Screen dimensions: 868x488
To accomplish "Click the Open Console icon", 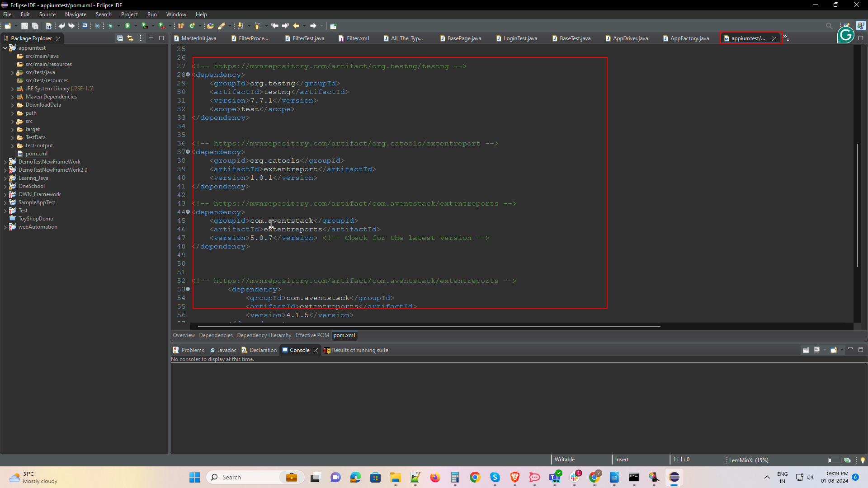I will 834,350.
